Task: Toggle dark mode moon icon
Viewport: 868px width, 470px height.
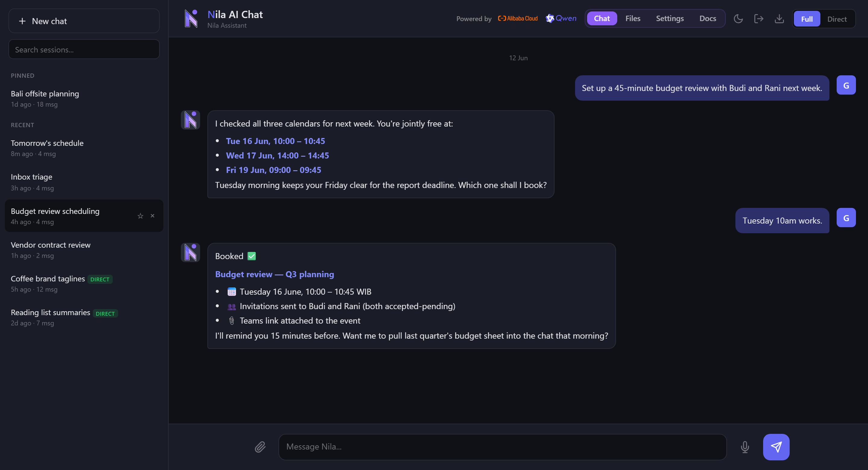Action: tap(738, 19)
